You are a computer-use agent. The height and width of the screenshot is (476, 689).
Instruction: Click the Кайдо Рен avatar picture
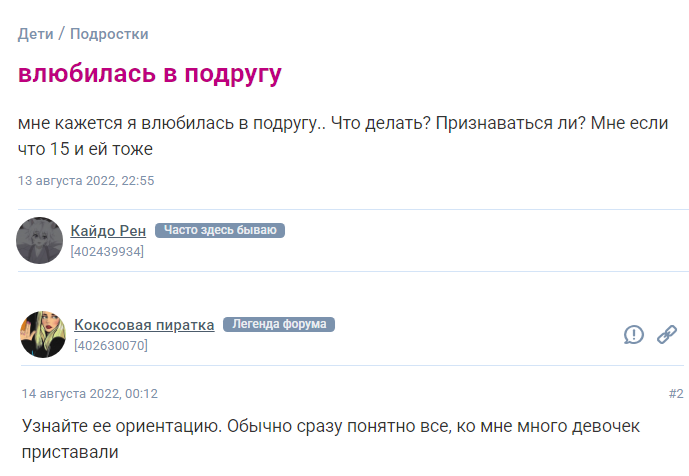[x=40, y=240]
